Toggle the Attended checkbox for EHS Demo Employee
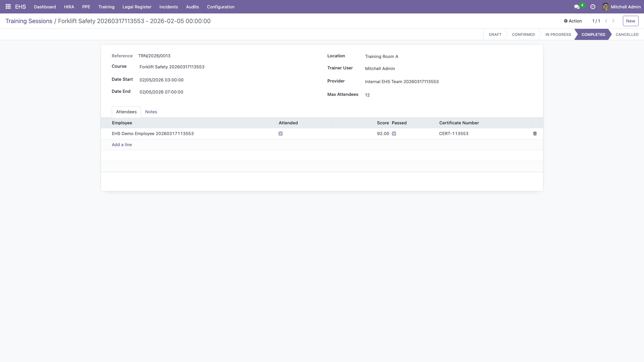The image size is (644, 362). [x=281, y=134]
